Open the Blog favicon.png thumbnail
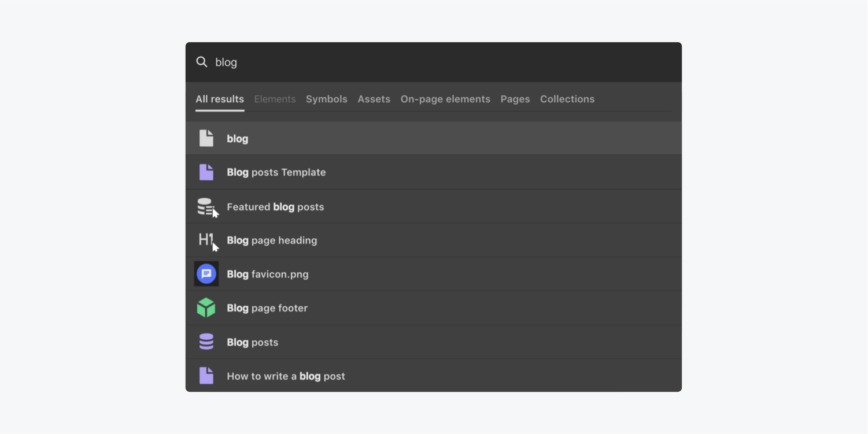This screenshot has width=868, height=434. pos(206,274)
